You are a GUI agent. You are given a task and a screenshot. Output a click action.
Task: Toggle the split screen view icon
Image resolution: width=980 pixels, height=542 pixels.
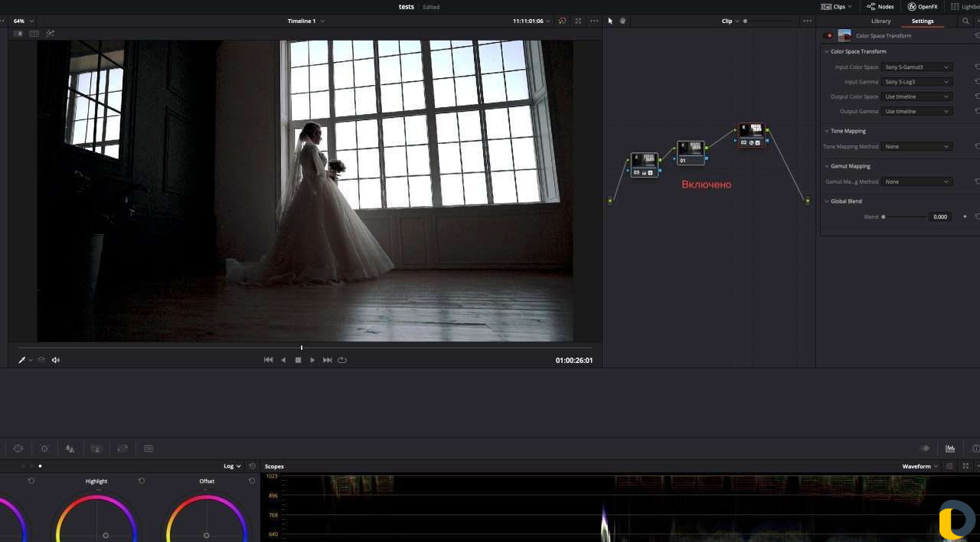click(x=34, y=34)
